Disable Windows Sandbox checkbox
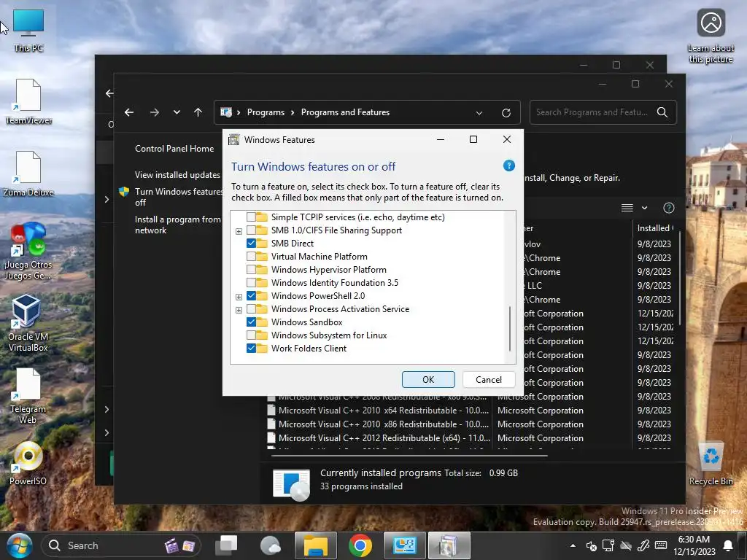This screenshot has height=560, width=747. (251, 322)
